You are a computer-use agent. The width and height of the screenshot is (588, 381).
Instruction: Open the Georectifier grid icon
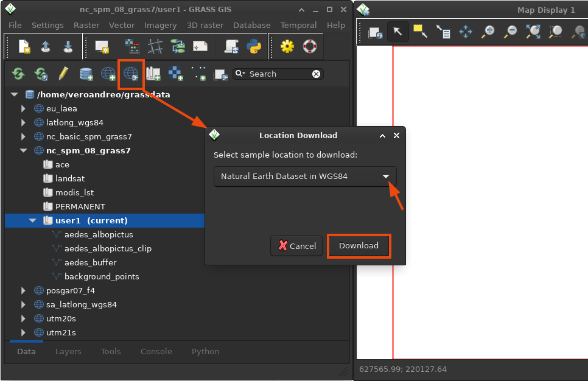[x=155, y=46]
